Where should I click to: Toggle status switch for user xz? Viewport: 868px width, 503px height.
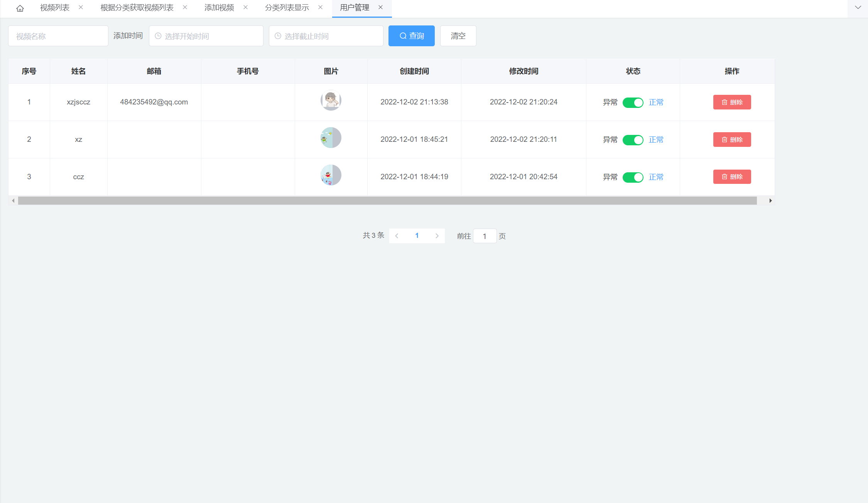click(x=633, y=140)
